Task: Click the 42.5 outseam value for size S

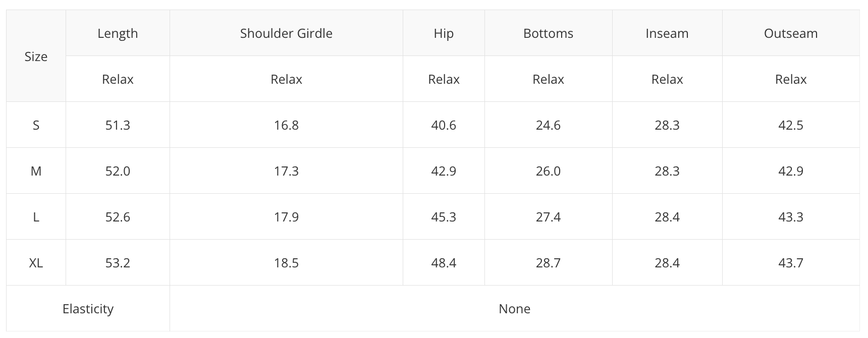Action: (x=790, y=125)
